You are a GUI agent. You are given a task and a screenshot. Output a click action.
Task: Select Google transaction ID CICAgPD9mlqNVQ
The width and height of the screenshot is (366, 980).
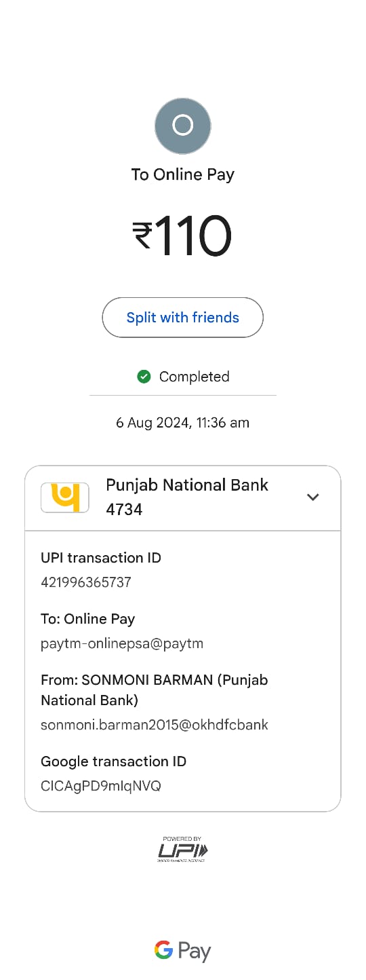[101, 786]
